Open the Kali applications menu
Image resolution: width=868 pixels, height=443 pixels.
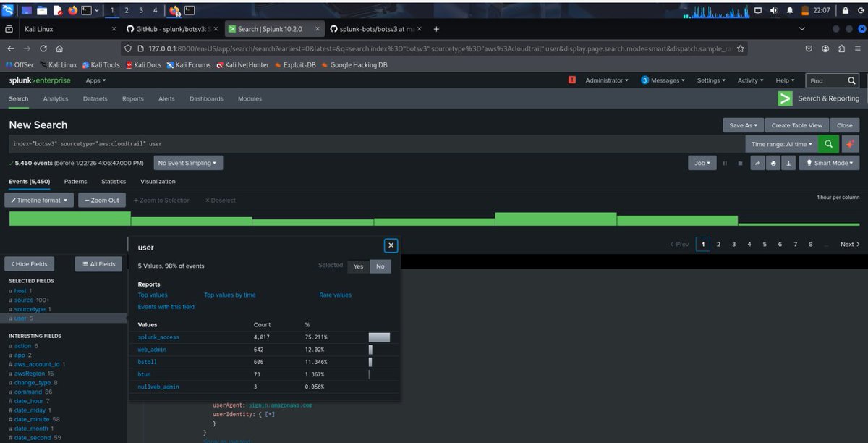[9, 10]
